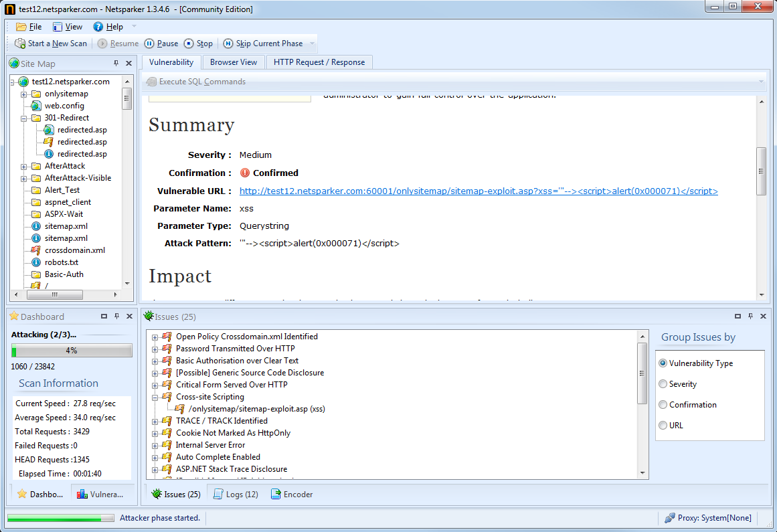Maximize the Issues panel

(x=738, y=316)
